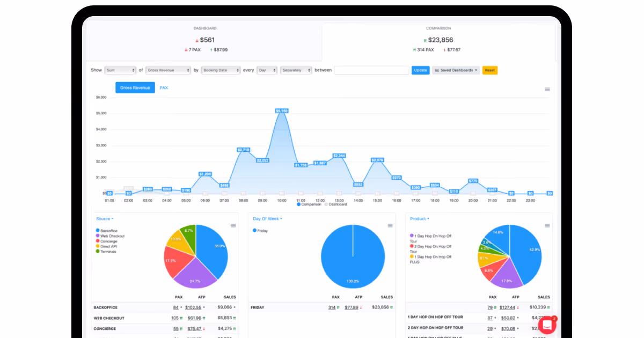Open the Gross Revenue metric dropdown

coord(168,70)
